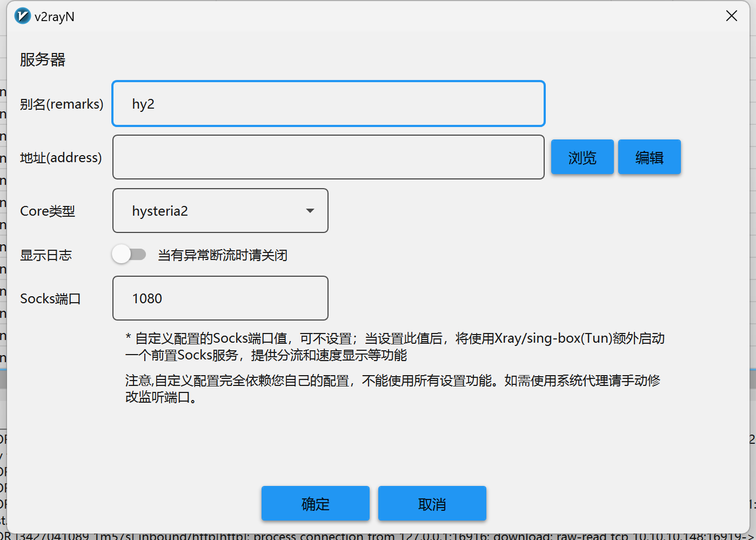Click the 地址(address) label
Image resolution: width=756 pixels, height=540 pixels.
[61, 157]
